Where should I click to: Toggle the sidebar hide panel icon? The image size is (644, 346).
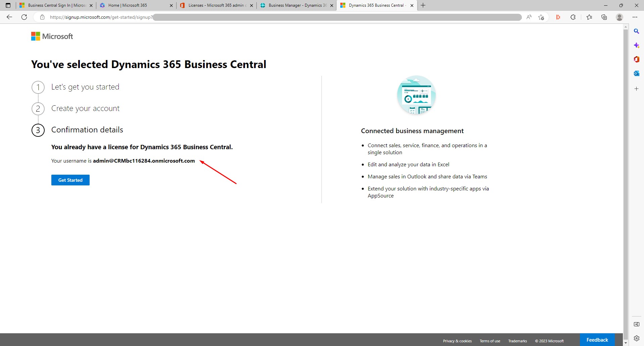636,324
